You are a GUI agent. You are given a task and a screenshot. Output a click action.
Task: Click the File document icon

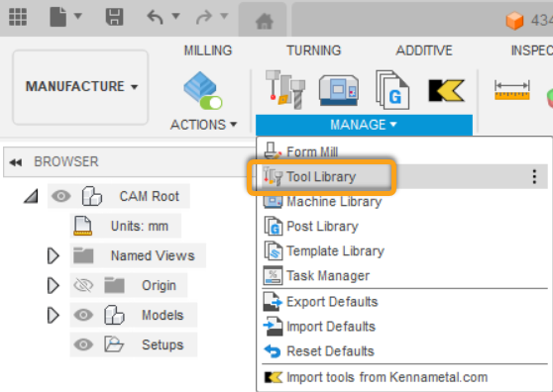tap(57, 17)
